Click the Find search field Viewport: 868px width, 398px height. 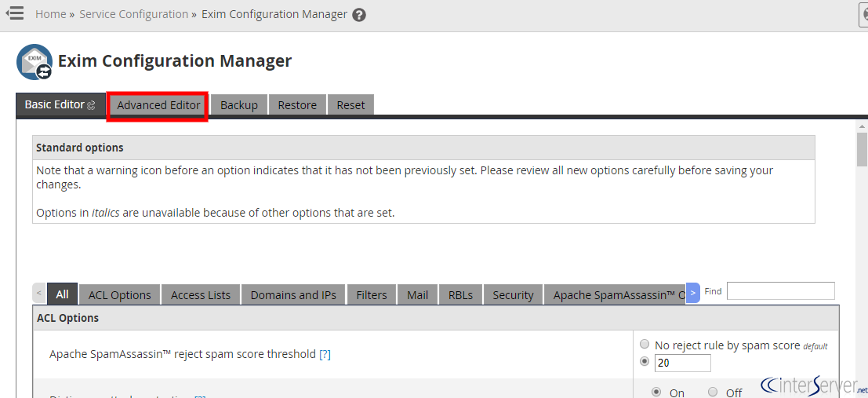pos(780,291)
